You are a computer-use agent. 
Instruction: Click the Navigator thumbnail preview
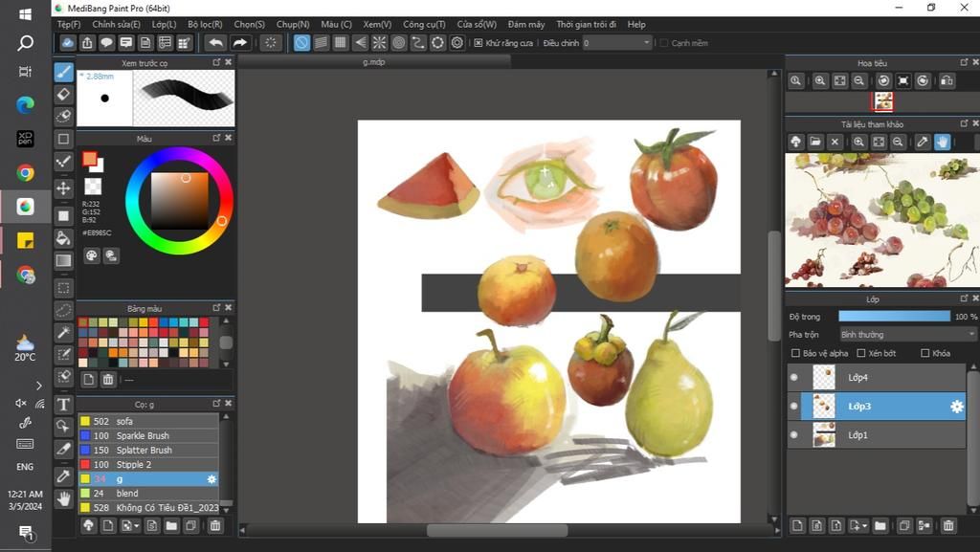click(883, 101)
